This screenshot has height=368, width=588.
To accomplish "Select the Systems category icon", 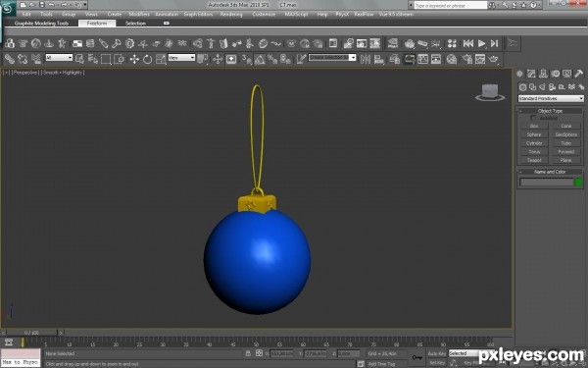I will tap(581, 87).
